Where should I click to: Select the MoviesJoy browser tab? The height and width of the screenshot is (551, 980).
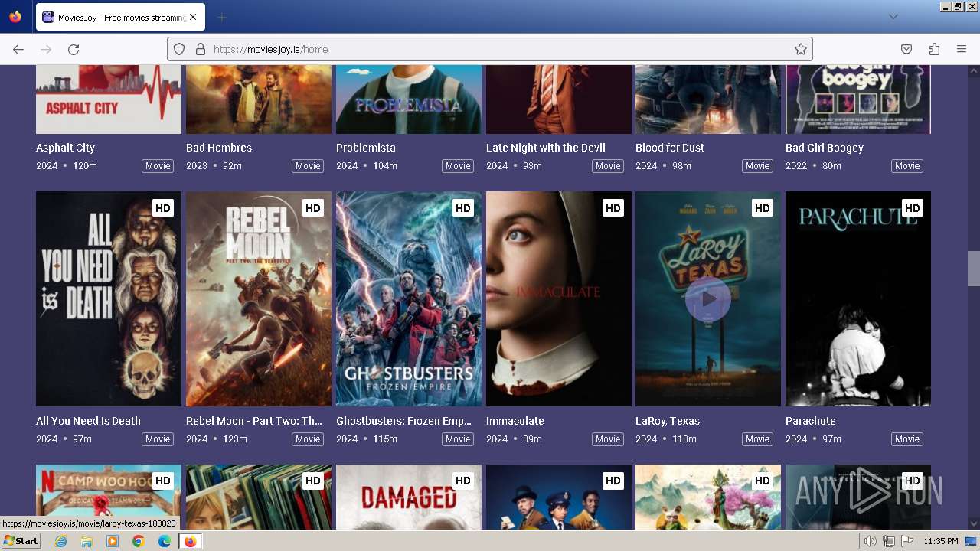(119, 17)
